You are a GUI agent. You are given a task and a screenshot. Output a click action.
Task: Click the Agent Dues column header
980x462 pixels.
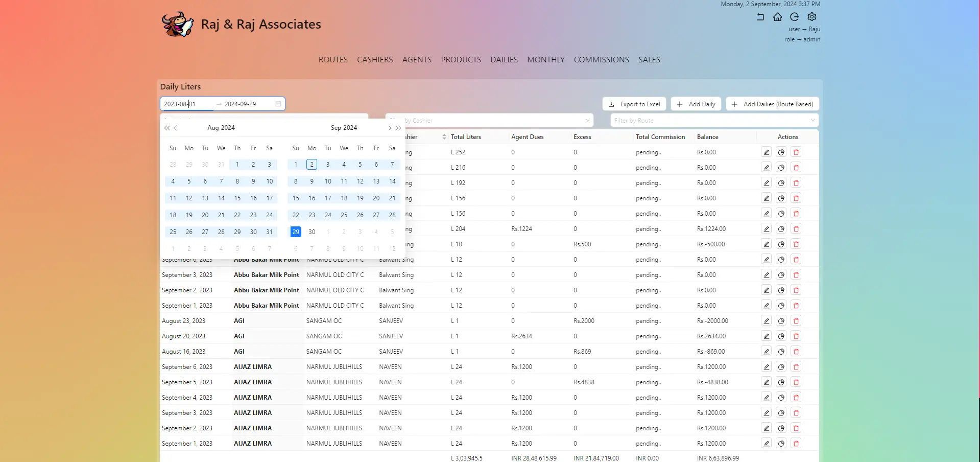click(x=527, y=137)
